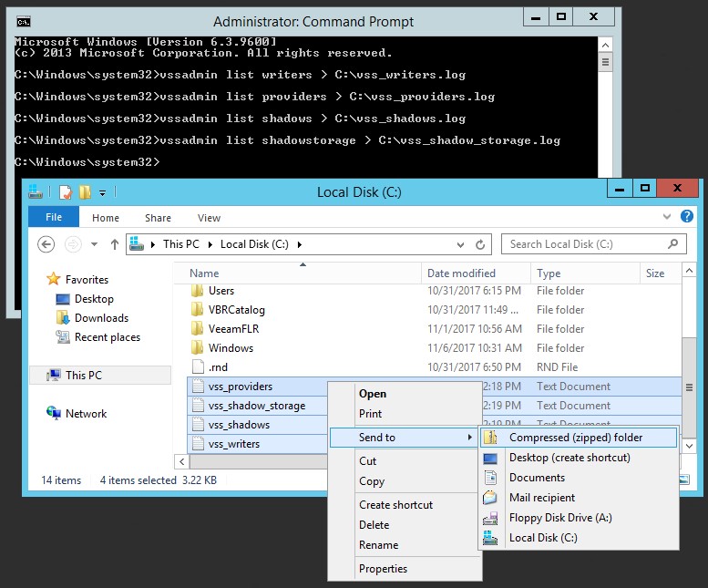The height and width of the screenshot is (588, 708).
Task: Go back using the Back arrow button
Action: click(46, 244)
